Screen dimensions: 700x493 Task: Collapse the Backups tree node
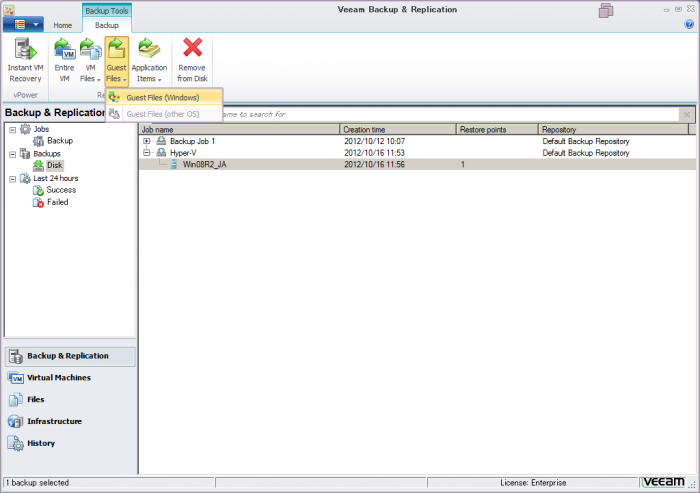click(x=12, y=154)
